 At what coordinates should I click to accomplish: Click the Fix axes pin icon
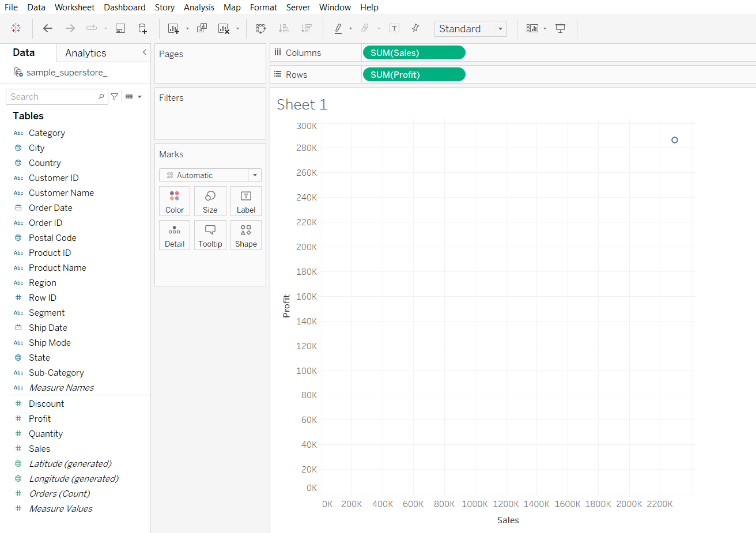(415, 28)
